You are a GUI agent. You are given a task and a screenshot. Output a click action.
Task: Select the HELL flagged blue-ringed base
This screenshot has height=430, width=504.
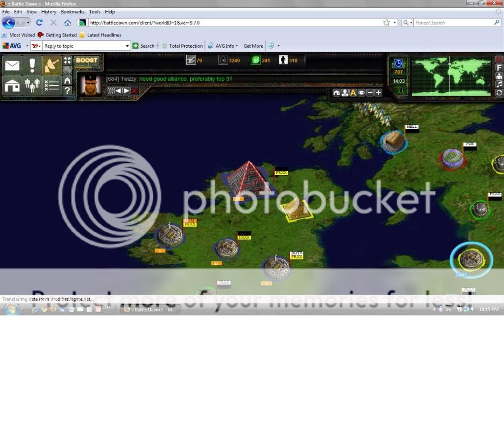click(x=394, y=142)
